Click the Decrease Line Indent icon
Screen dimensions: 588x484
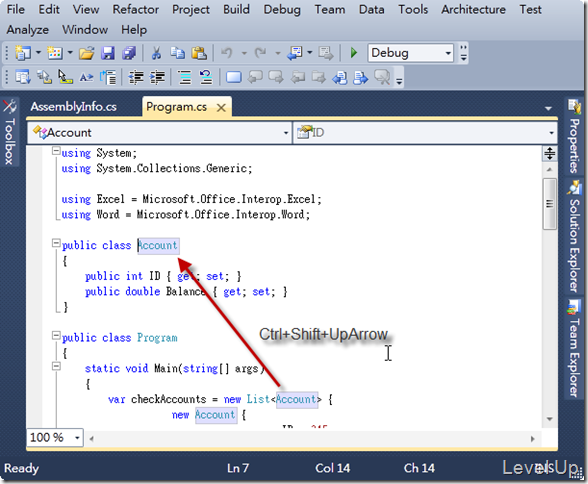click(135, 78)
